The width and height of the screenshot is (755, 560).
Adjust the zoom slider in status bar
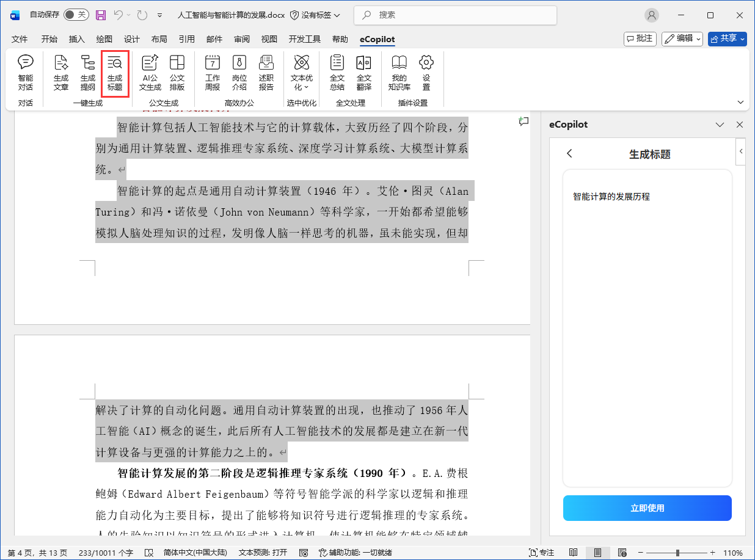coord(677,553)
